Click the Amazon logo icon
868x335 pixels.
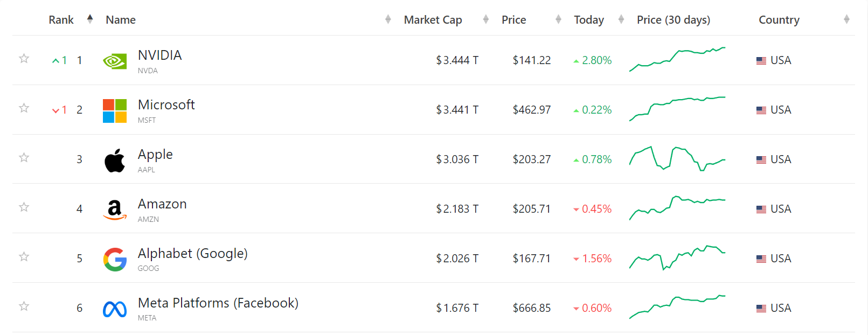[x=115, y=210]
